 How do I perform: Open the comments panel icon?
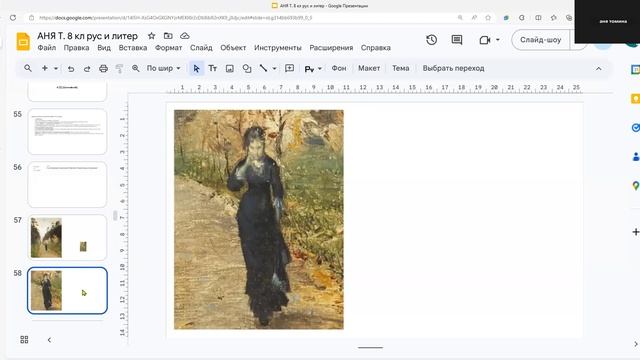click(457, 40)
